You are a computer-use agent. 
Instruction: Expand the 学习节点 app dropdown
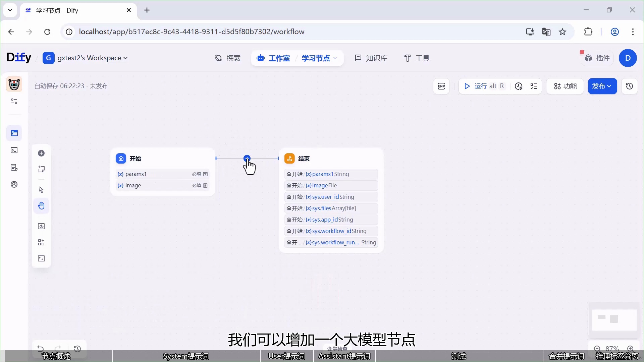coord(319,58)
